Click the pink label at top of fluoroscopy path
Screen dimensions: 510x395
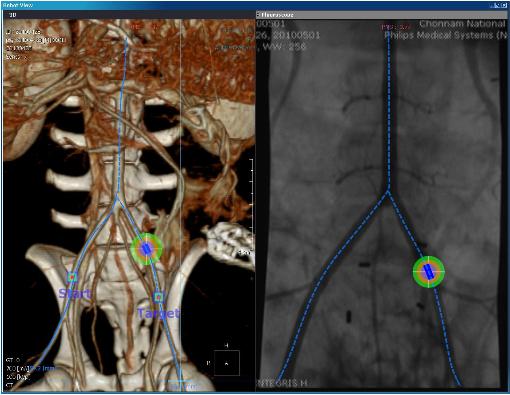(x=395, y=27)
